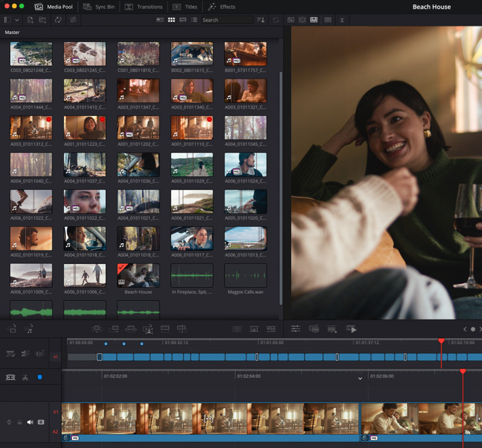The width and height of the screenshot is (482, 448).
Task: Toggle the blue timeline marker flag
Action: pos(39,377)
